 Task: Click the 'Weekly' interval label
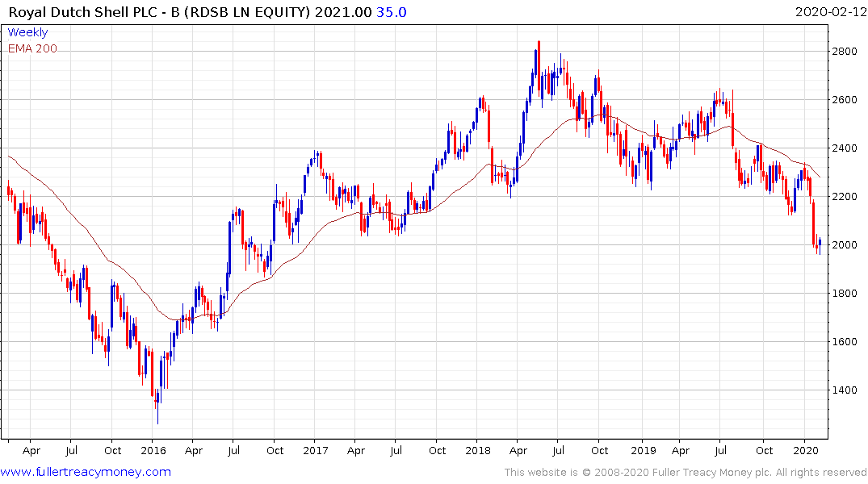27,32
